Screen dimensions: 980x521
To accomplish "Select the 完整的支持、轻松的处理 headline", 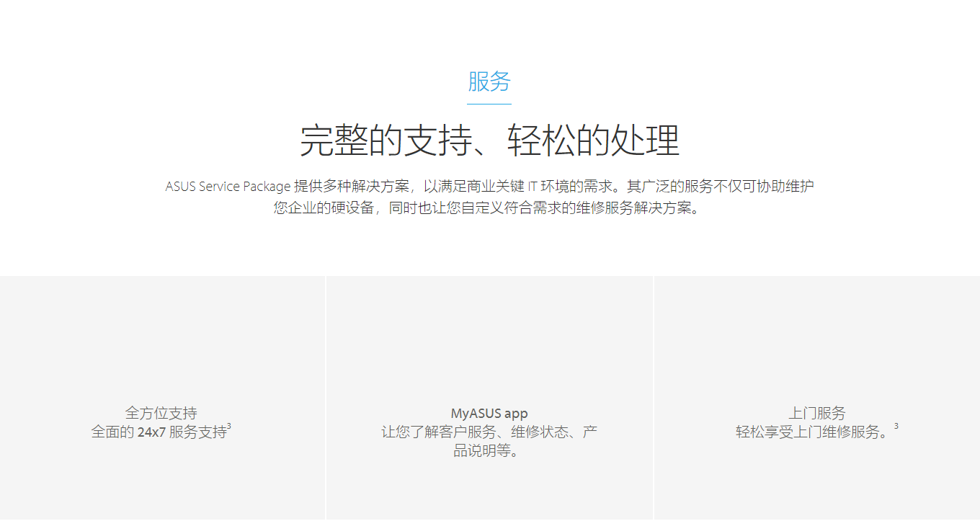I will [490, 141].
